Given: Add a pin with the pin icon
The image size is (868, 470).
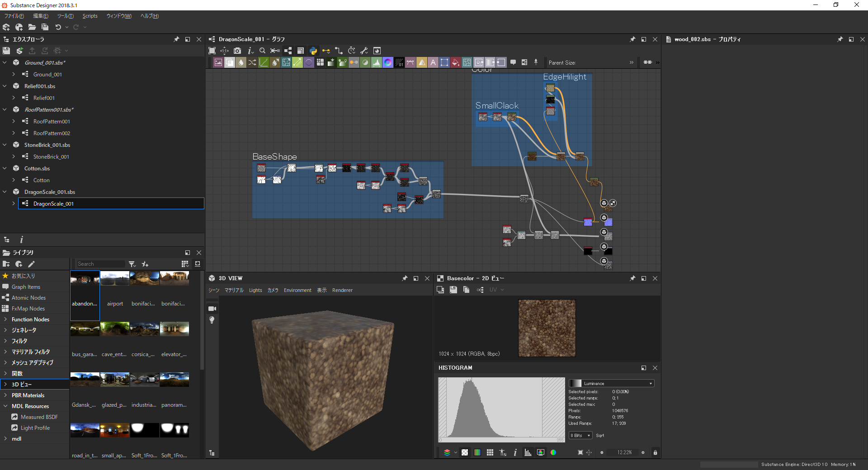Looking at the screenshot, I should 536,62.
